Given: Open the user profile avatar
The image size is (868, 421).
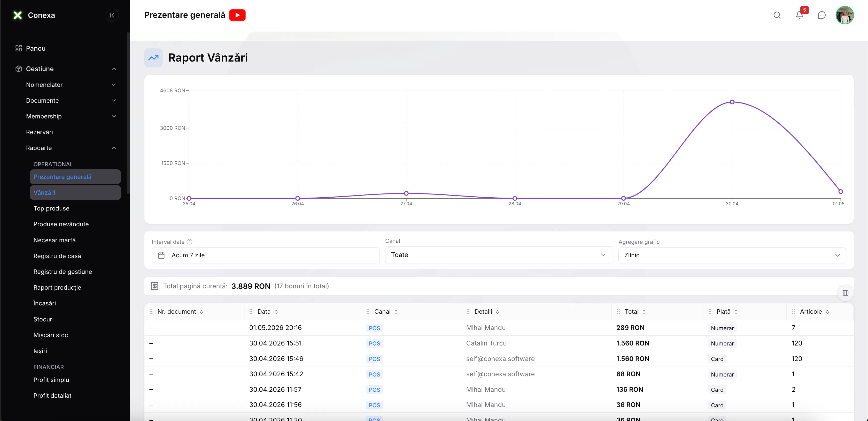Looking at the screenshot, I should pos(845,15).
